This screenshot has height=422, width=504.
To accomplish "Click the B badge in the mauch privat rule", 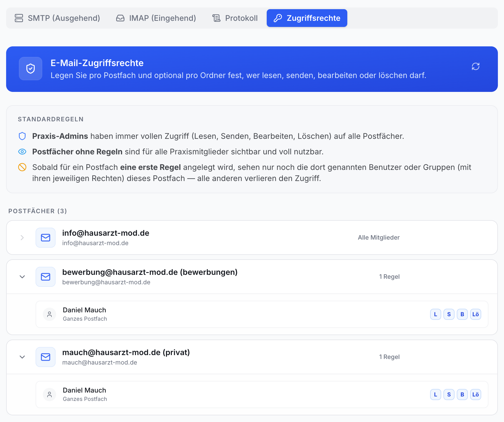I will pyautogui.click(x=462, y=395).
